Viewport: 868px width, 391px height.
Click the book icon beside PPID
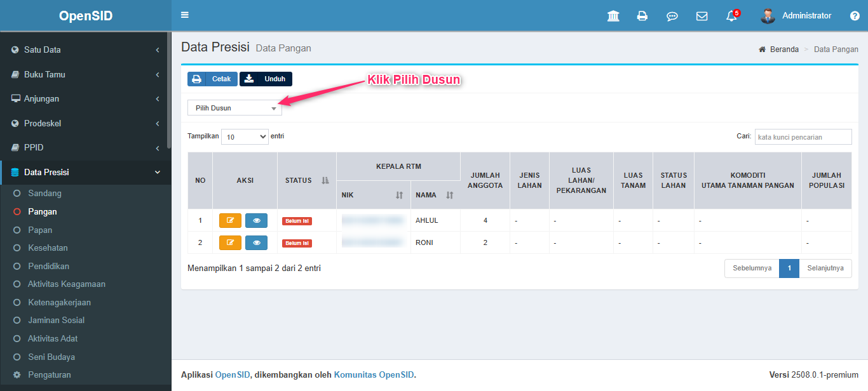pyautogui.click(x=15, y=147)
